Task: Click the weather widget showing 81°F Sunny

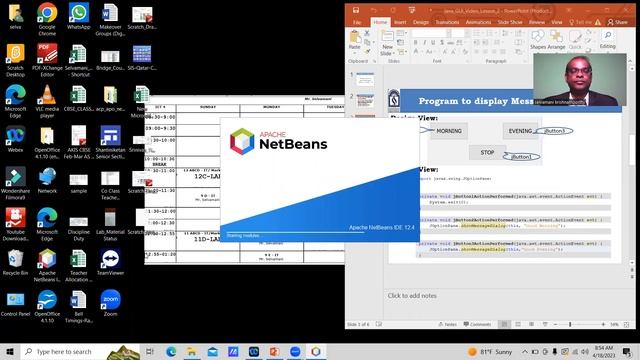Action: (x=490, y=351)
